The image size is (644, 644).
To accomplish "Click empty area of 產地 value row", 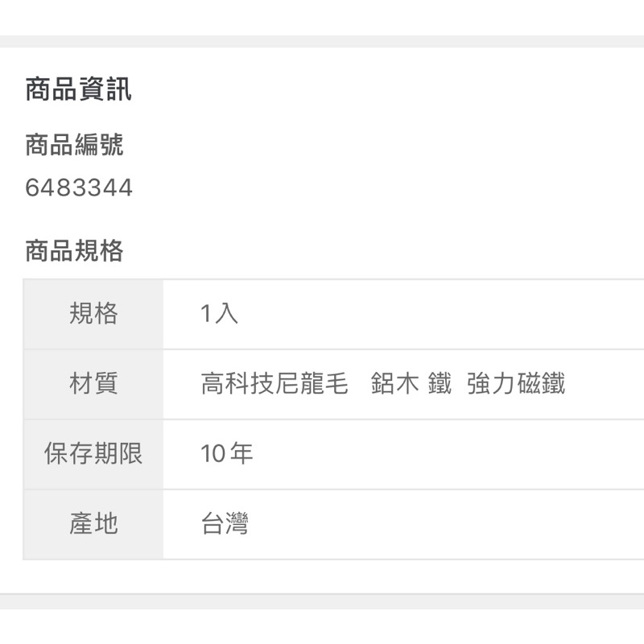I will pos(446,525).
